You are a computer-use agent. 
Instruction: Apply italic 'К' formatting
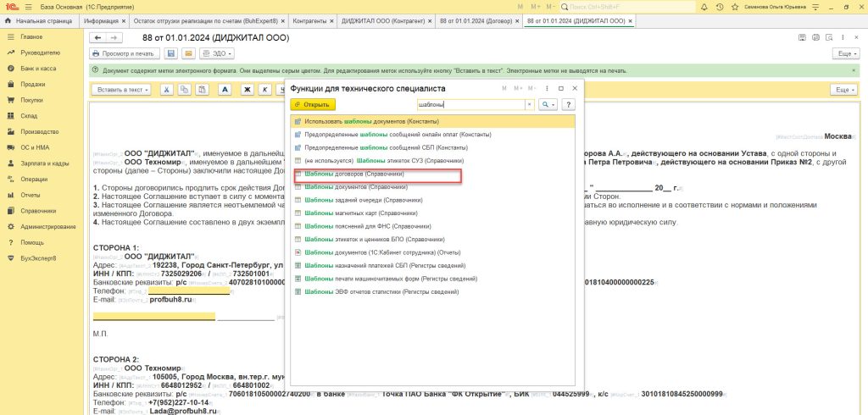click(265, 90)
